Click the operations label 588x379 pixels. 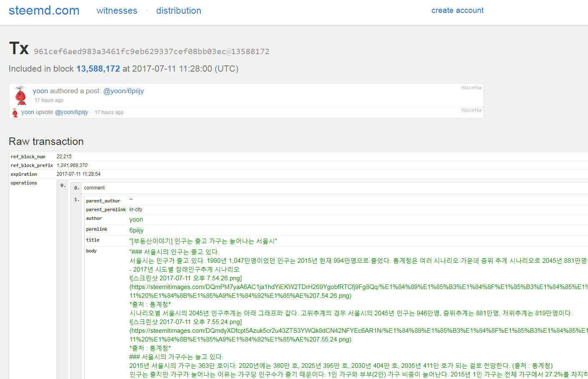pyautogui.click(x=24, y=183)
